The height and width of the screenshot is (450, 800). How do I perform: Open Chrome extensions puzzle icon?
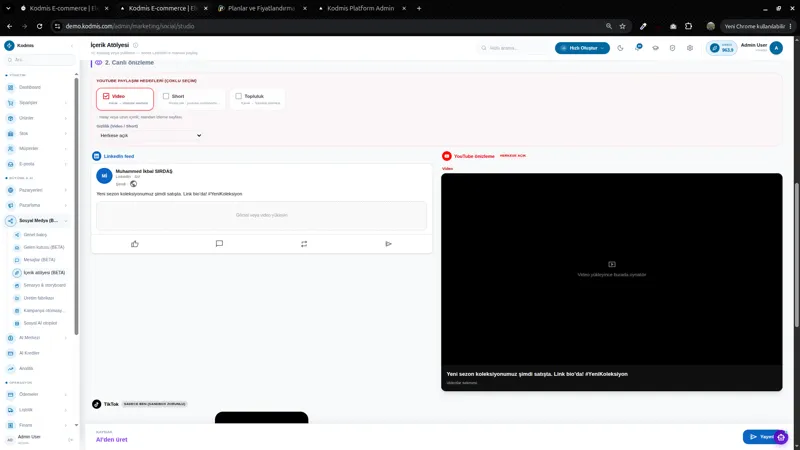pyautogui.click(x=688, y=26)
